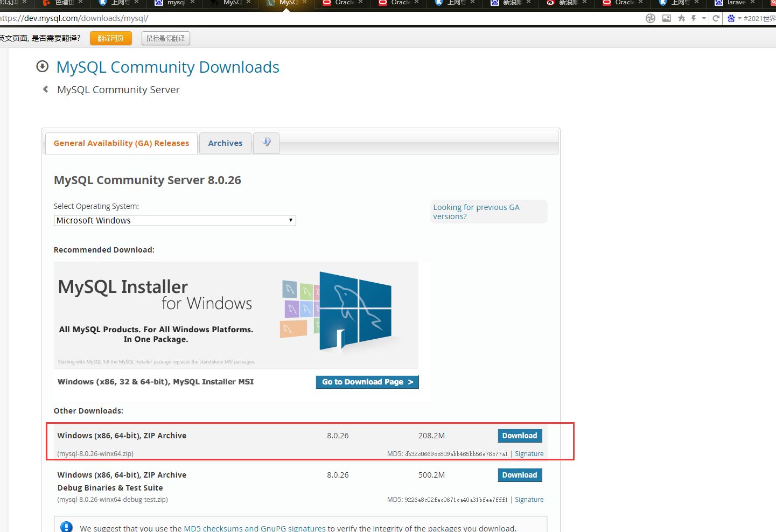Viewport: 776px width, 532px height.
Task: Open Signature link for mysql-8.0.26-winx64.zip
Action: point(529,454)
